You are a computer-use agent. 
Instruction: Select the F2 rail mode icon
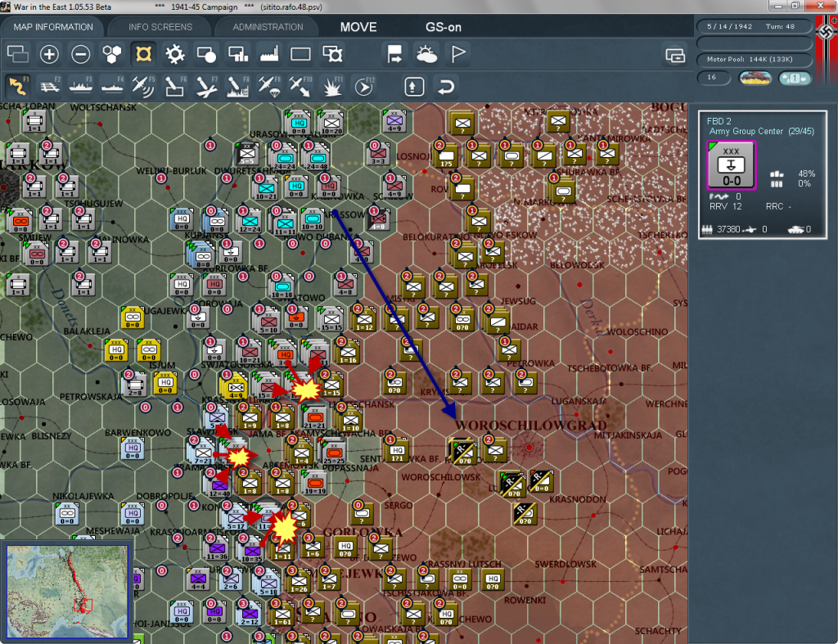click(50, 86)
